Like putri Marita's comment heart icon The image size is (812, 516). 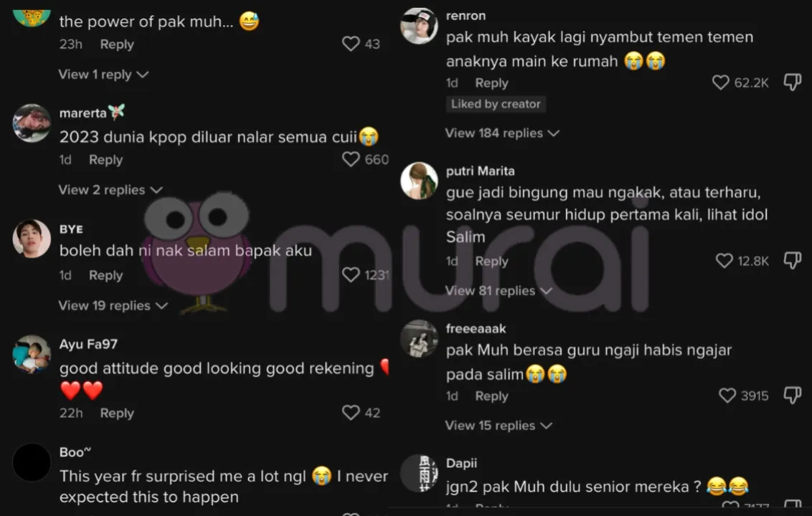tap(724, 260)
